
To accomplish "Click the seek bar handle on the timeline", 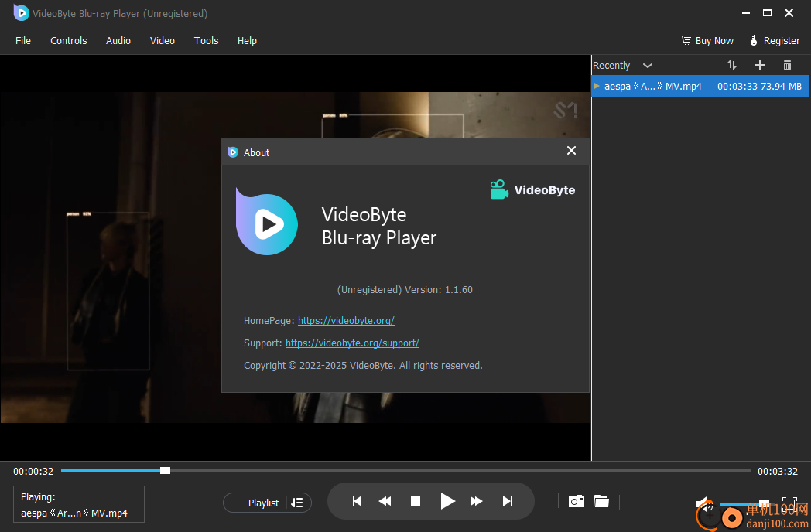I will click(x=165, y=470).
